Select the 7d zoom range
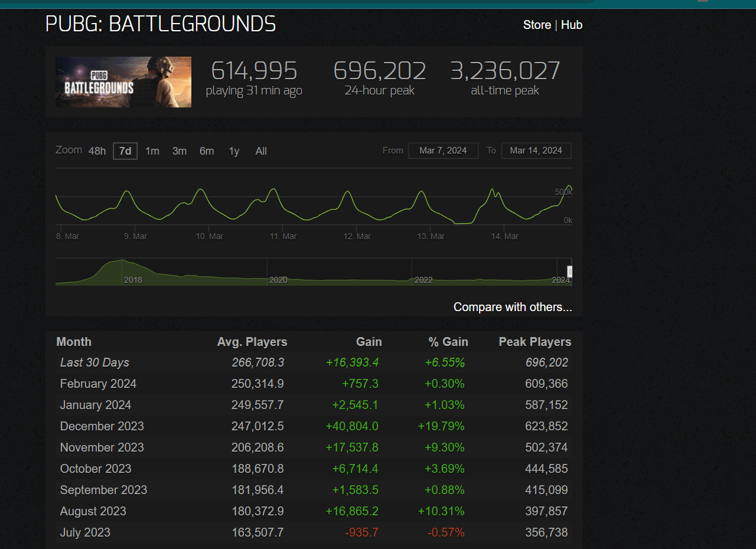Viewport: 756px width, 549px height. [125, 151]
